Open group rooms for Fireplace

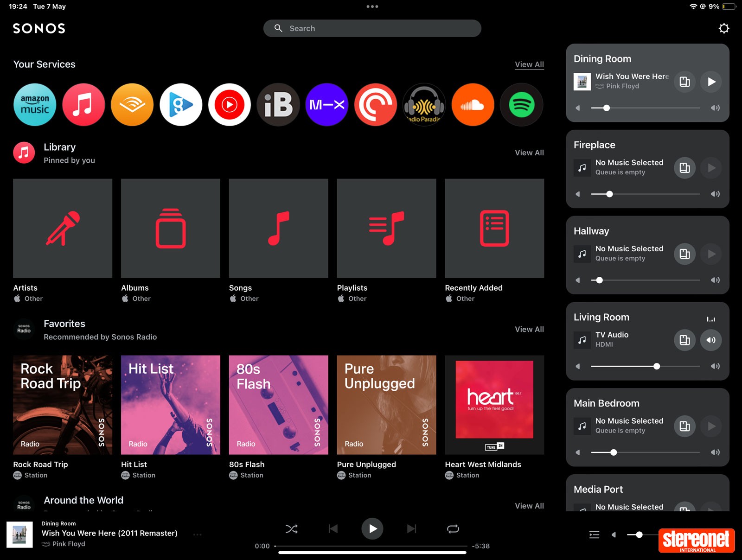[x=684, y=168]
